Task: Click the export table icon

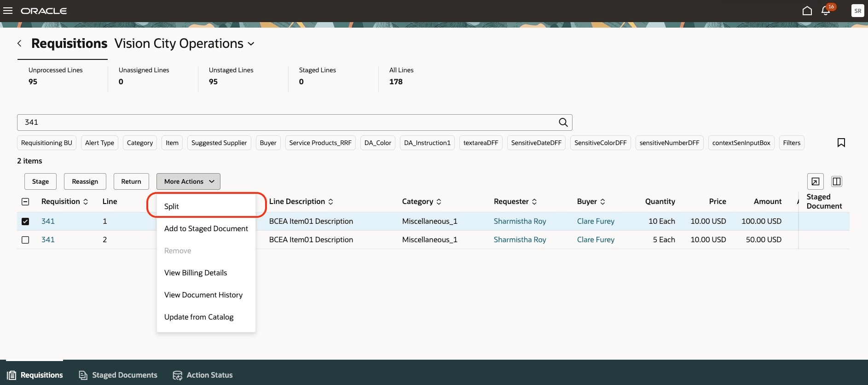Action: pos(816,181)
